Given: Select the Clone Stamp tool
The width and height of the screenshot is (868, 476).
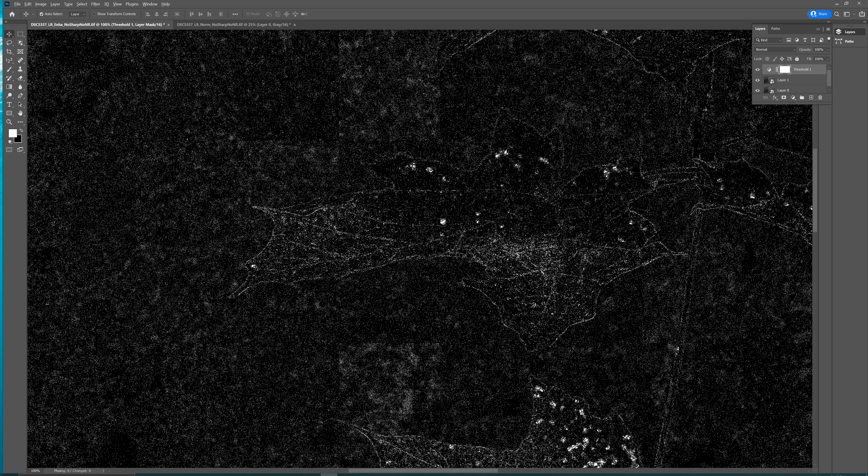Looking at the screenshot, I should click(20, 69).
